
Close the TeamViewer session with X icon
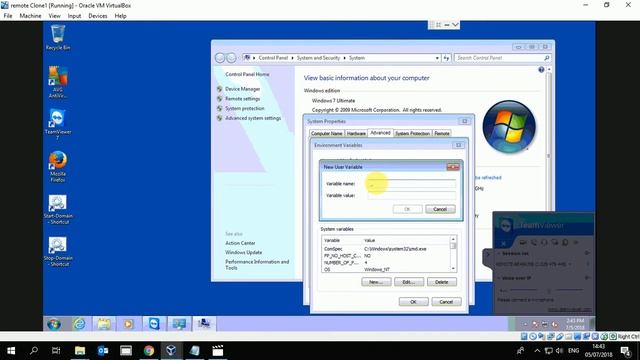click(x=503, y=243)
